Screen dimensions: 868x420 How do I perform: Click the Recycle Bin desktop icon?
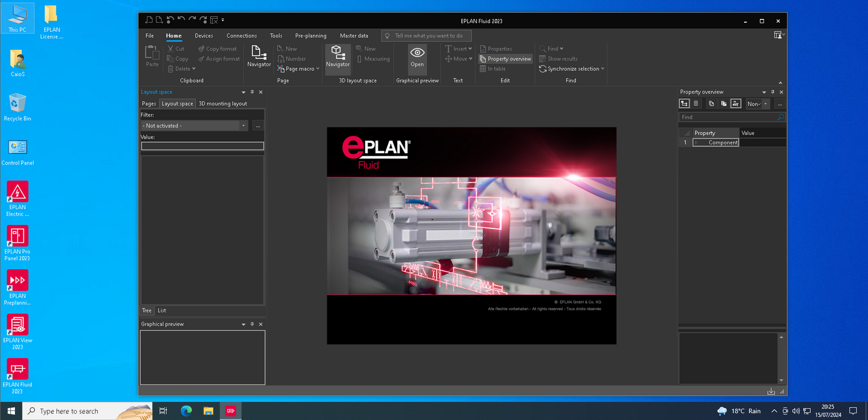tap(17, 106)
